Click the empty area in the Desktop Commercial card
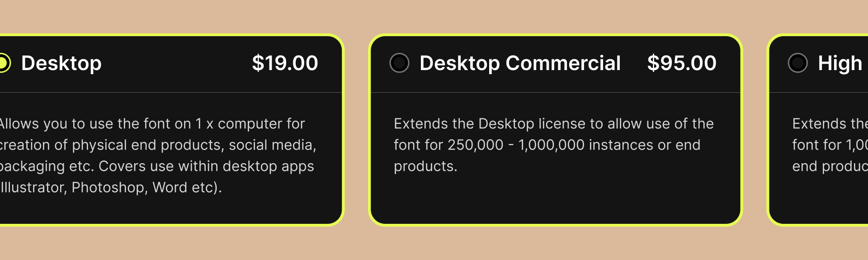 click(x=555, y=199)
